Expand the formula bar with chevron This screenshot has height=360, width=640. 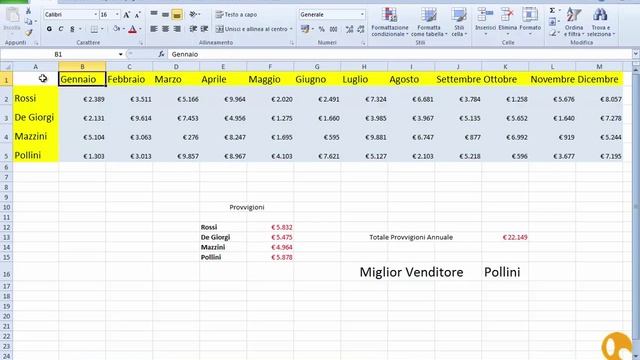(636, 54)
